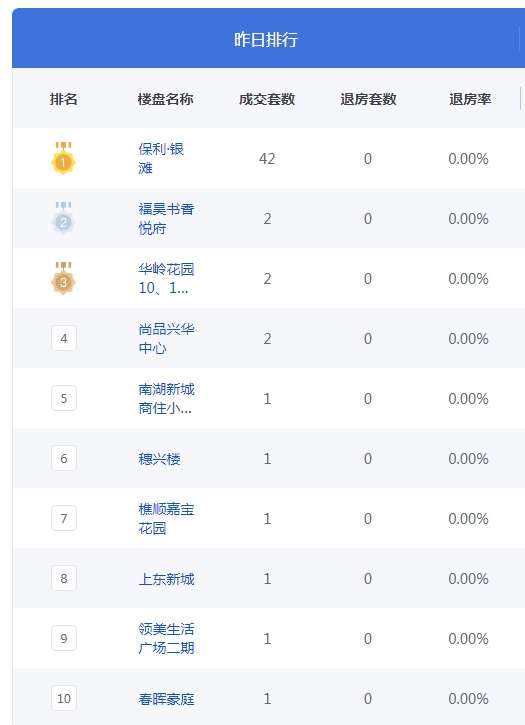Click the rank 6 number badge
Image resolution: width=525 pixels, height=725 pixels.
64,458
